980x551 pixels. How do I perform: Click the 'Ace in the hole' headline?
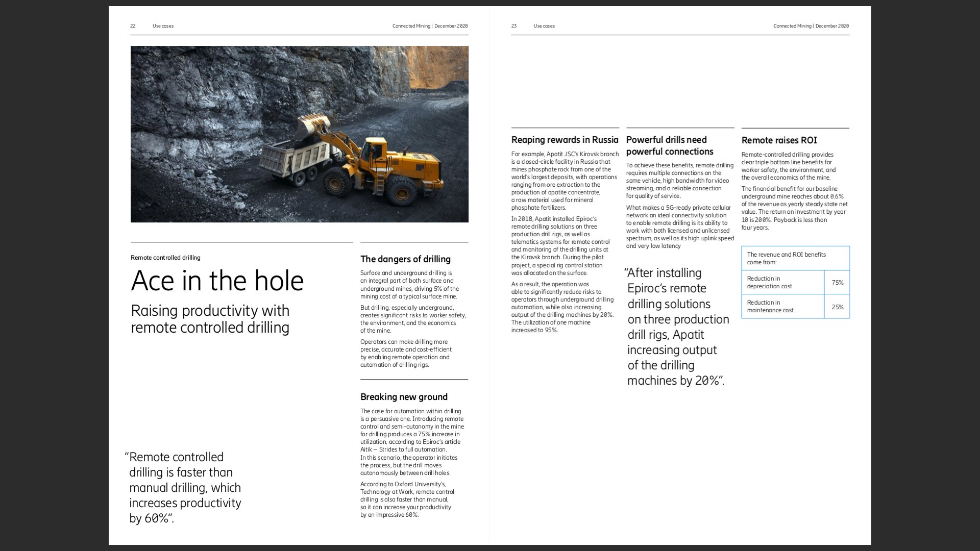click(x=217, y=281)
